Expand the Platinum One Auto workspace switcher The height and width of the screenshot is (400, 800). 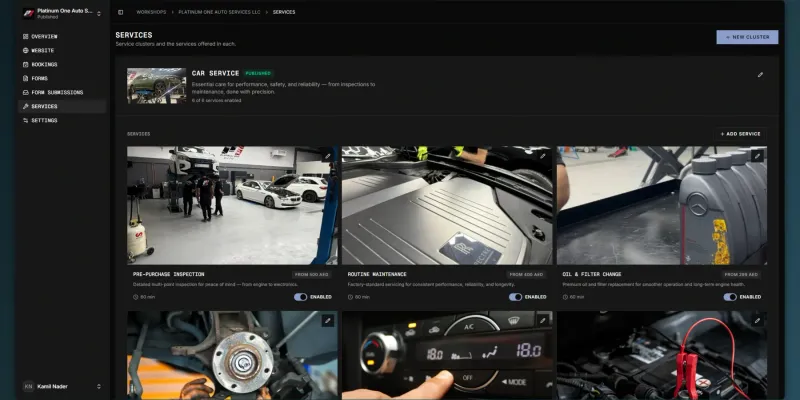tap(99, 14)
